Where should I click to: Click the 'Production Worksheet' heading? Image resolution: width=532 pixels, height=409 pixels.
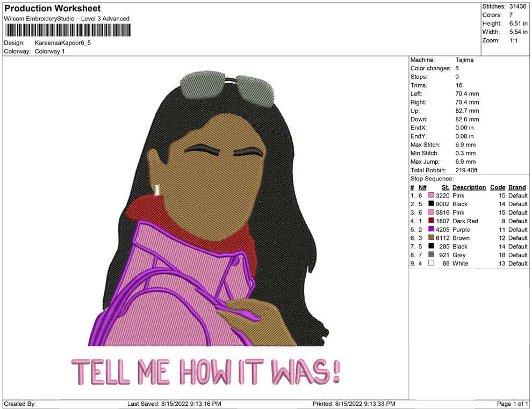[53, 9]
